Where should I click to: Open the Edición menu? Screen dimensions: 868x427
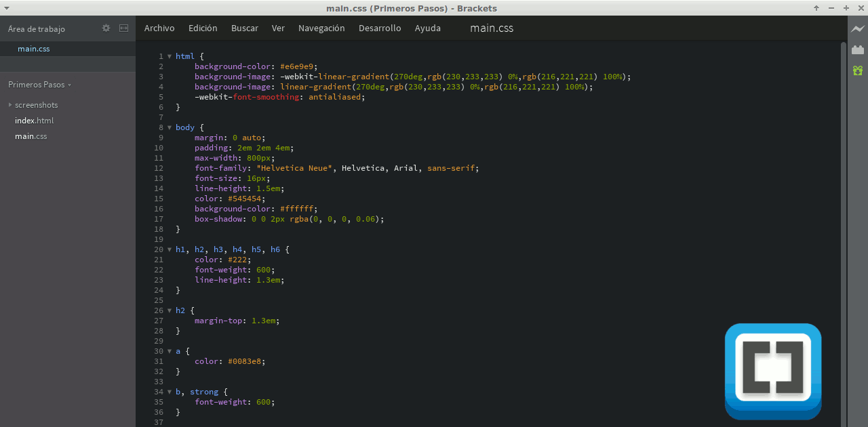click(x=202, y=28)
